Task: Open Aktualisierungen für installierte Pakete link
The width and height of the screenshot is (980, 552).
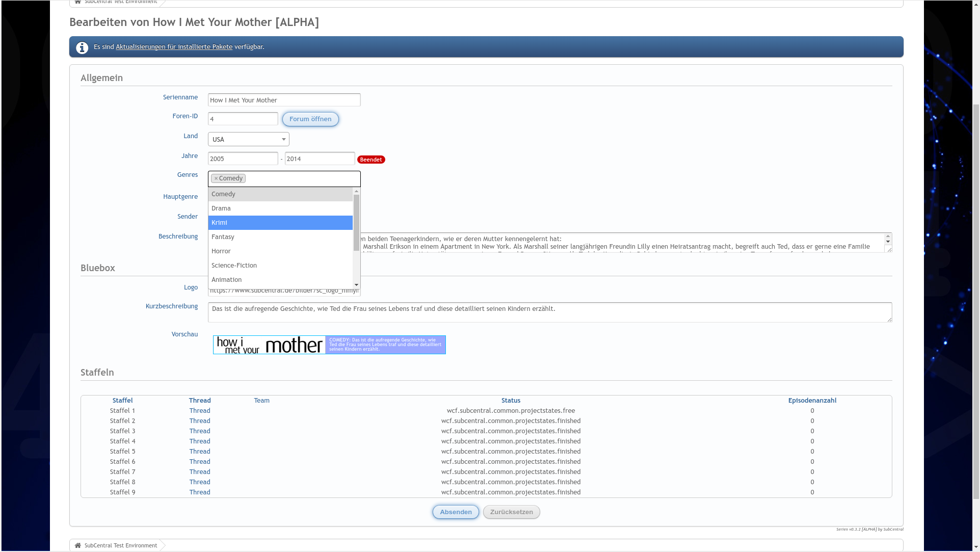Action: [174, 47]
